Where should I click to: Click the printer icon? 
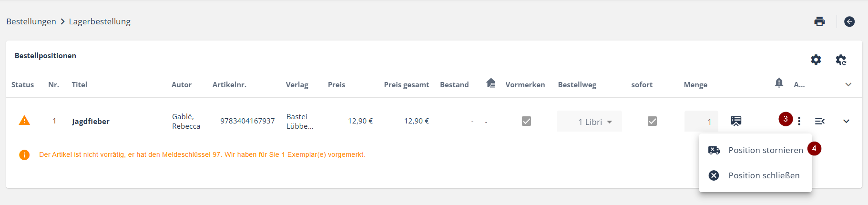pos(819,21)
